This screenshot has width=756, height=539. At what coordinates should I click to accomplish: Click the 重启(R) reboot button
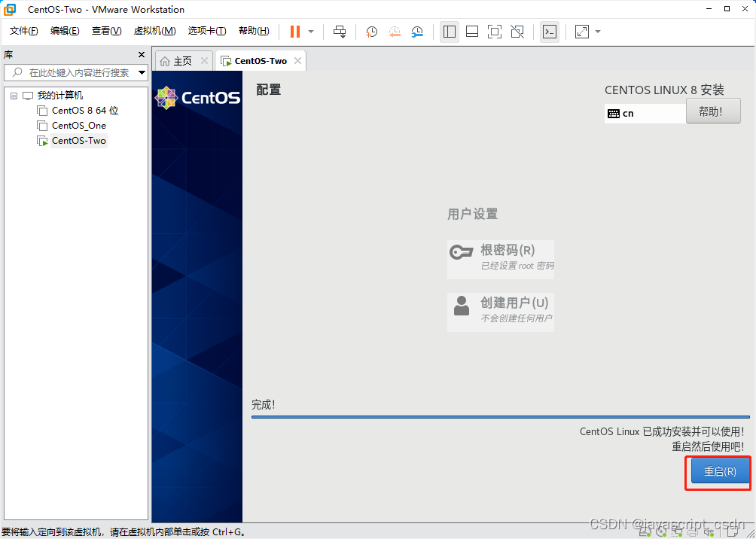tap(721, 471)
